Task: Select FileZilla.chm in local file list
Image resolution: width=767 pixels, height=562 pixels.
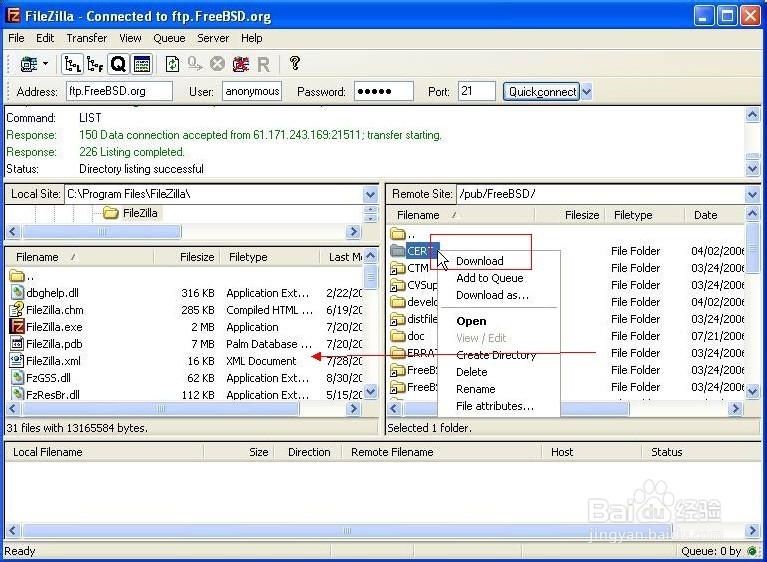Action: 55,310
